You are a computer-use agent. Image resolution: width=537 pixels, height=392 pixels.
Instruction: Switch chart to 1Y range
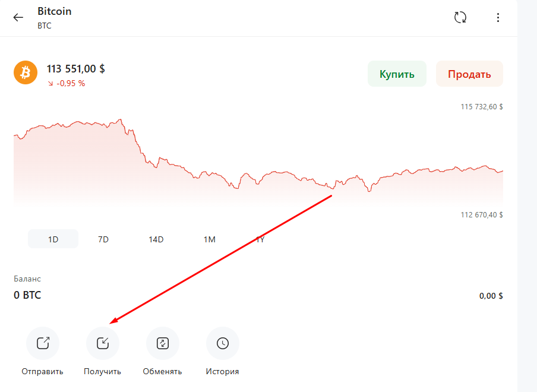click(x=261, y=239)
